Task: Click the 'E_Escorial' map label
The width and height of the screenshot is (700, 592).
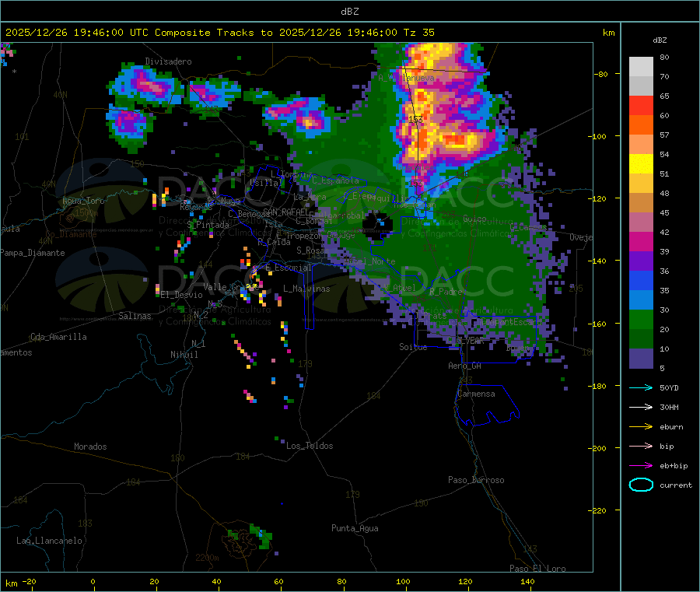Action: click(289, 268)
